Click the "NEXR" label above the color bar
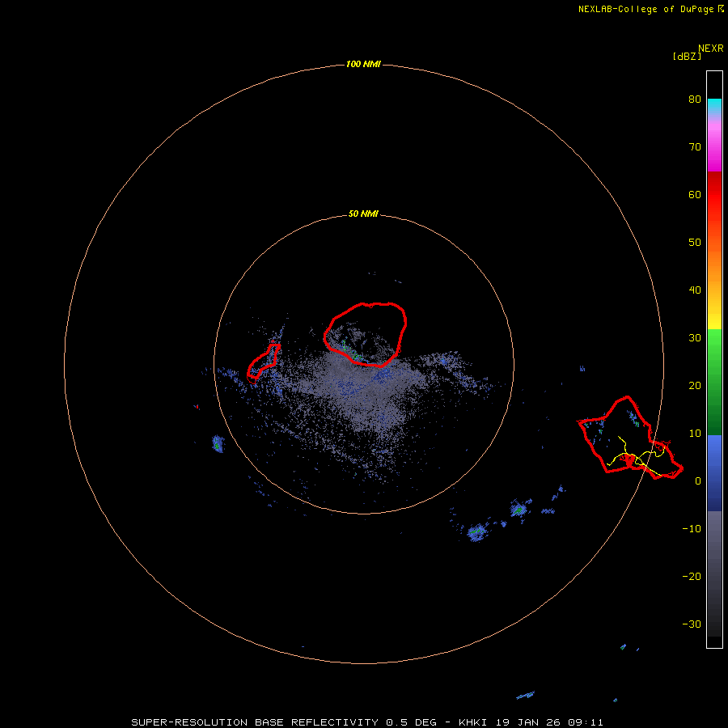 [x=710, y=49]
